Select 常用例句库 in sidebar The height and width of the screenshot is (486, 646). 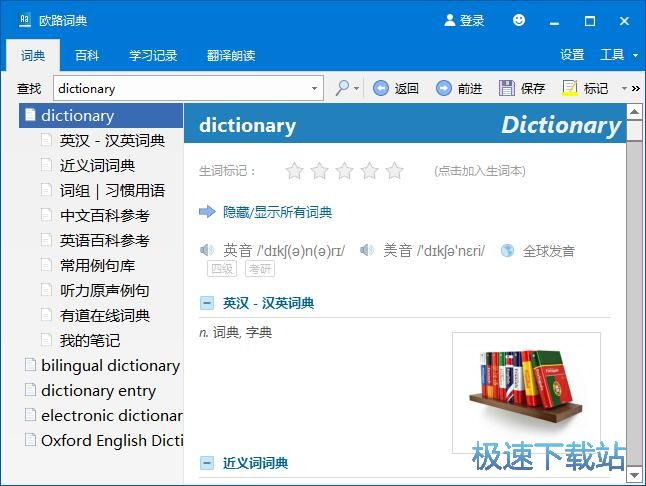pyautogui.click(x=97, y=266)
